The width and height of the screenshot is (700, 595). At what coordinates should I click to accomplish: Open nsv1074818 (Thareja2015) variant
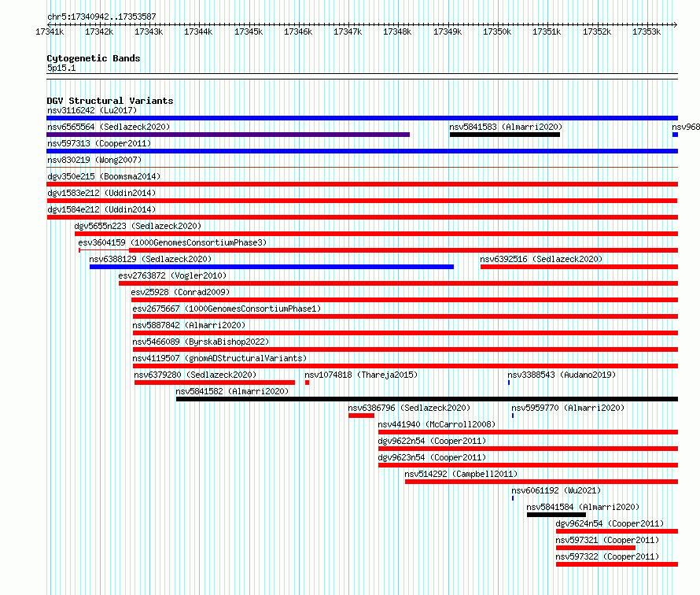(x=361, y=375)
